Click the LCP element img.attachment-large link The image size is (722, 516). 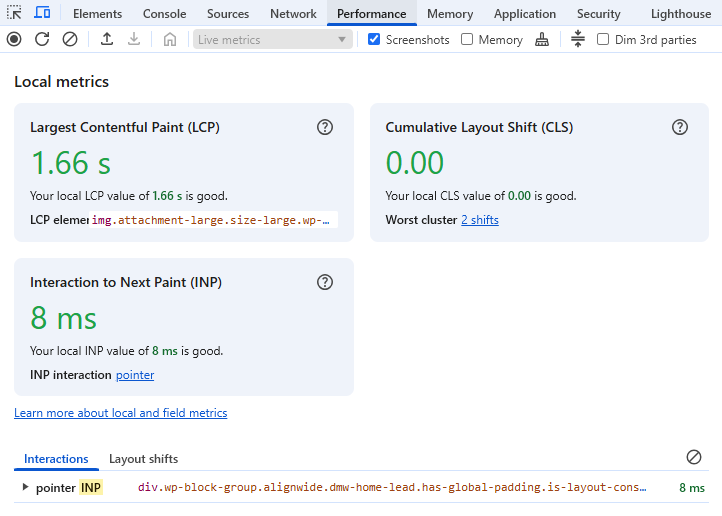point(213,220)
